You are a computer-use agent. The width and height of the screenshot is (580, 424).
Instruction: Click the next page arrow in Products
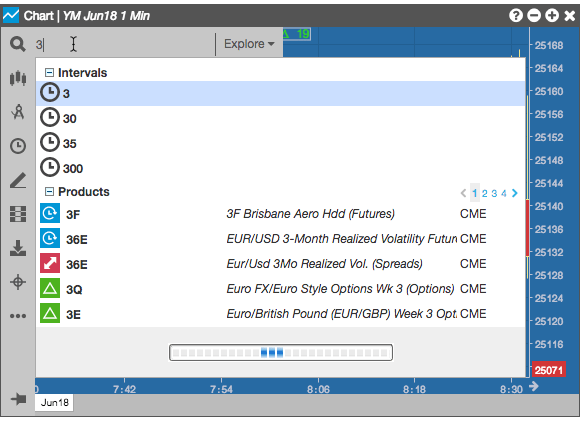515,193
